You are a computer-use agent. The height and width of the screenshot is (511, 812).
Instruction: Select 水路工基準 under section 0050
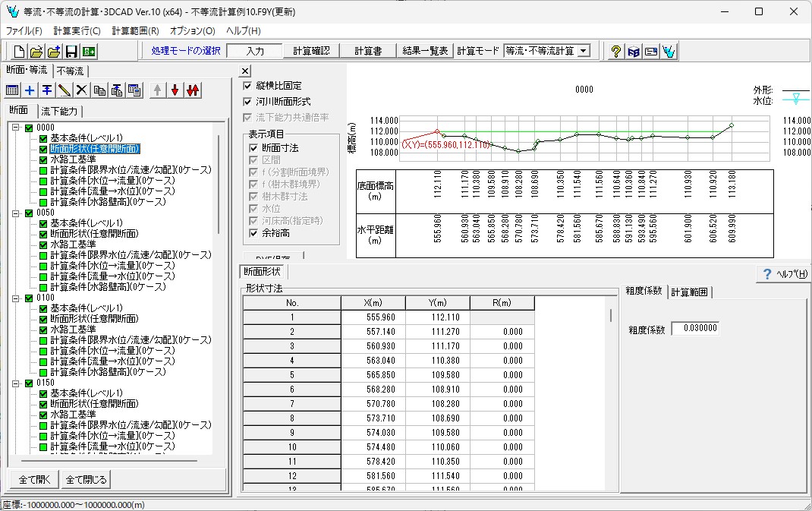point(73,244)
